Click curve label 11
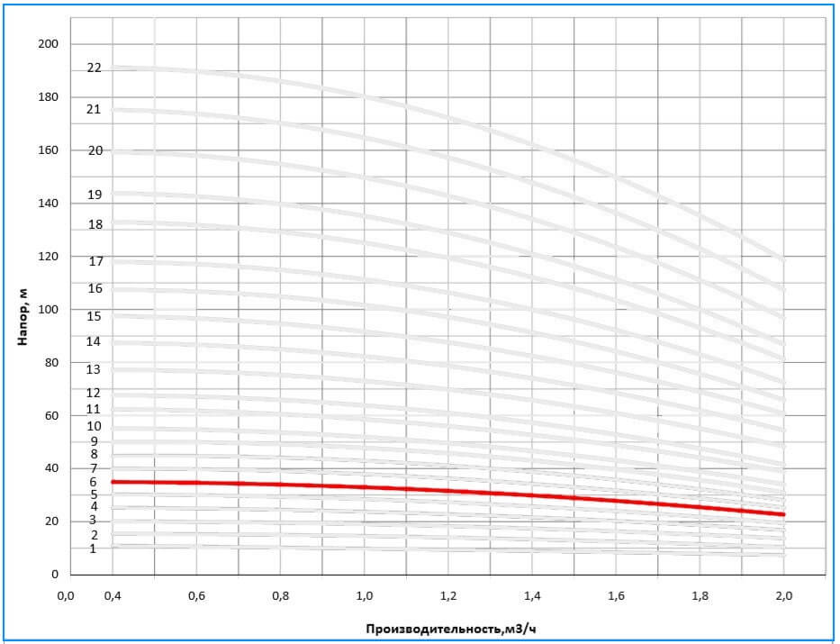The height and width of the screenshot is (644, 840). pos(94,409)
